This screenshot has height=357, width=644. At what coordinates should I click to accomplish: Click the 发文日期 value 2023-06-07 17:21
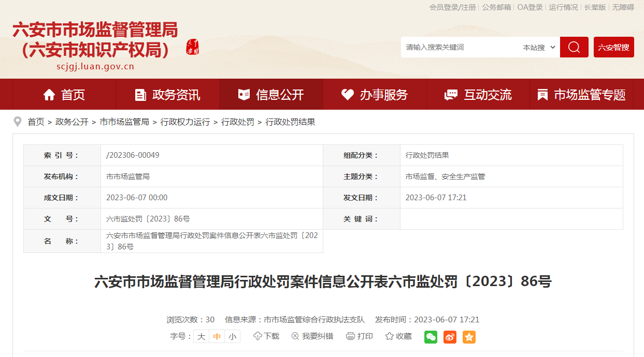tap(436, 198)
